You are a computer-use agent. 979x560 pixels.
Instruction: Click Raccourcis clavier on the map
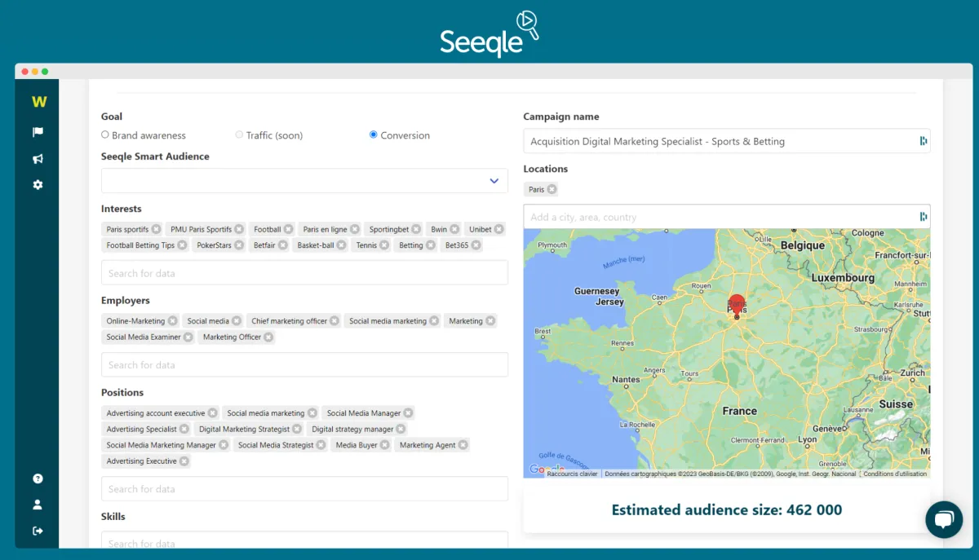pyautogui.click(x=572, y=474)
